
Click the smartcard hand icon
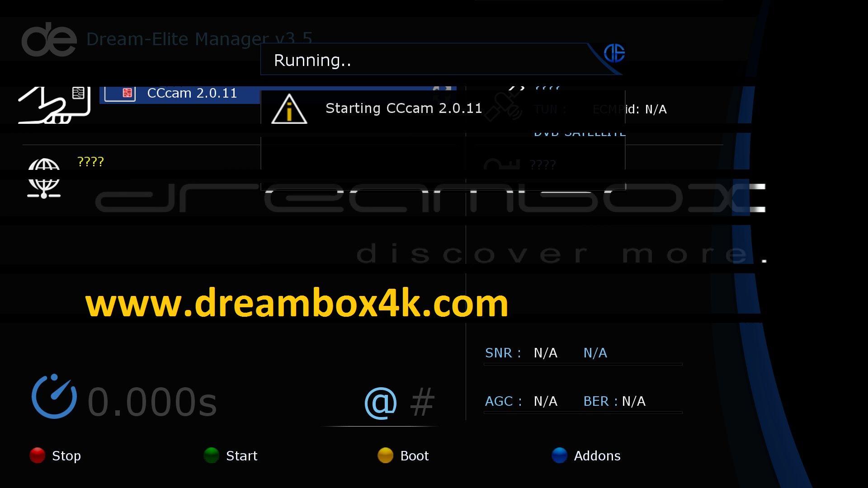pyautogui.click(x=54, y=105)
